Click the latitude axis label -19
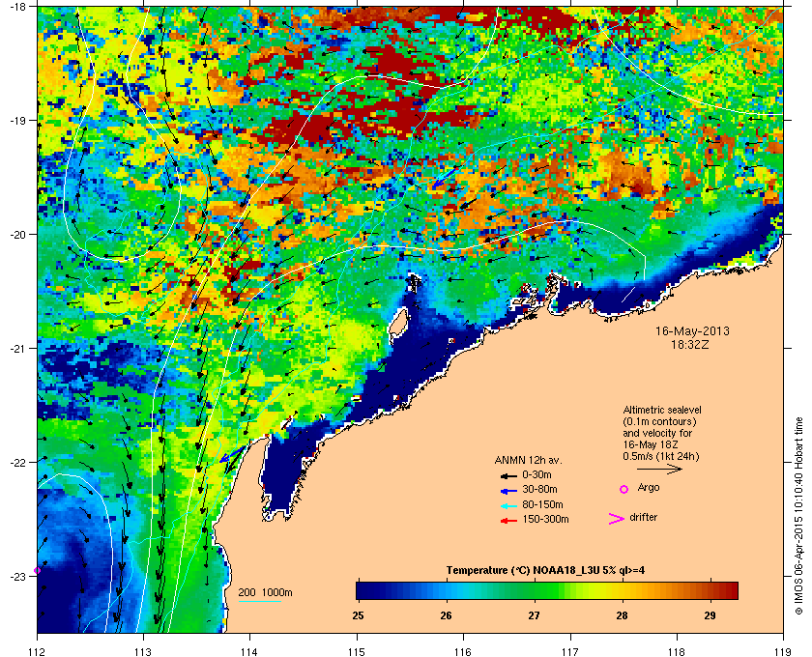The image size is (812, 657). (17, 121)
